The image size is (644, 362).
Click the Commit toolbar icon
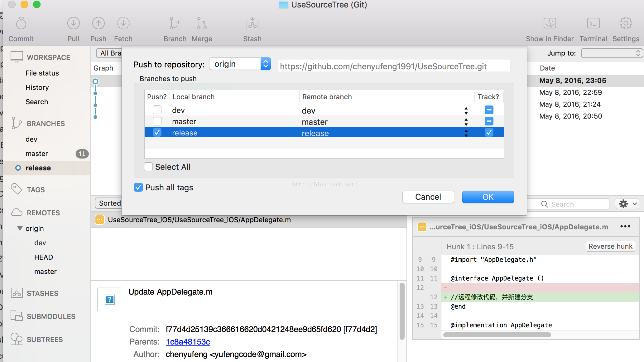21,24
